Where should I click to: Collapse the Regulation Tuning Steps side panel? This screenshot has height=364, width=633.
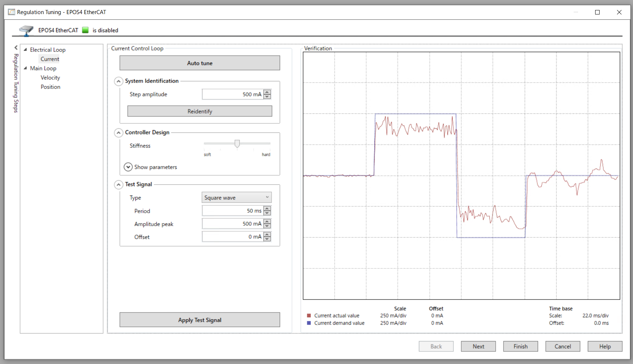[16, 47]
